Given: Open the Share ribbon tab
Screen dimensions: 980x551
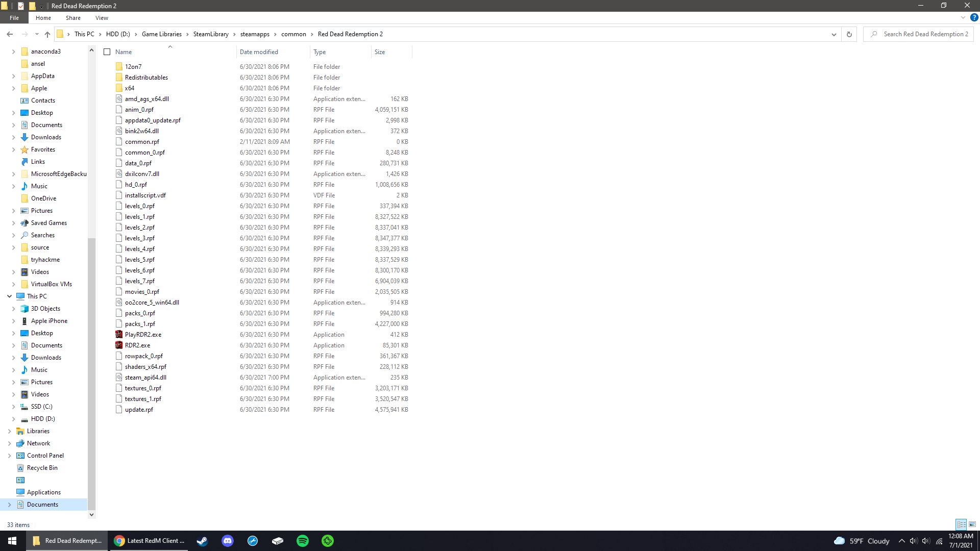Looking at the screenshot, I should click(x=73, y=17).
